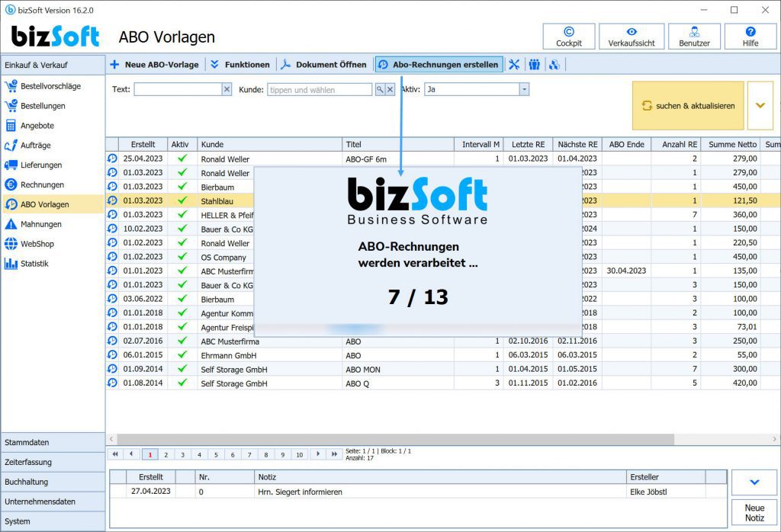Image resolution: width=781 pixels, height=532 pixels.
Task: Sort by Erstellt column header
Action: (143, 144)
